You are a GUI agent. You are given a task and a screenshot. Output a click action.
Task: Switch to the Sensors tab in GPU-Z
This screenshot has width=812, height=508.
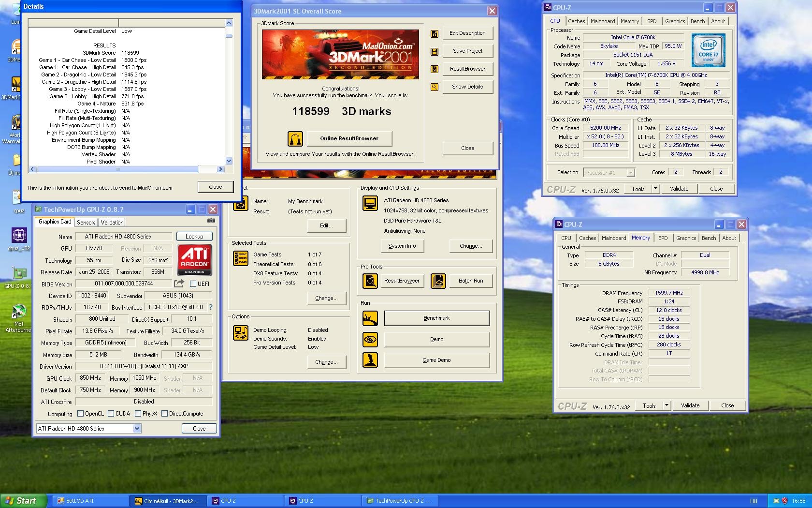pos(86,223)
